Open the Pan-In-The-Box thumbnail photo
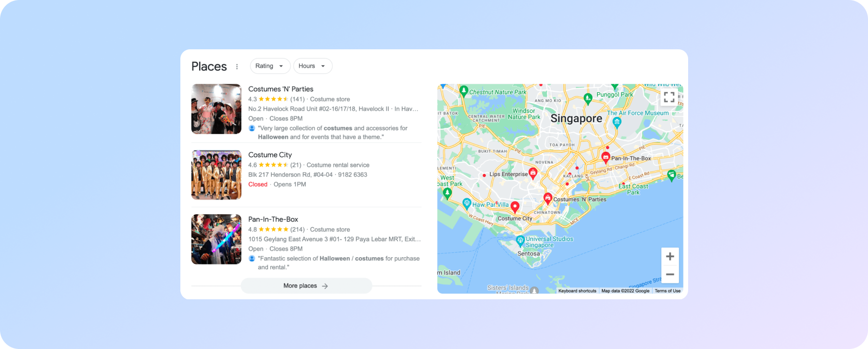The height and width of the screenshot is (349, 868). 216,239
